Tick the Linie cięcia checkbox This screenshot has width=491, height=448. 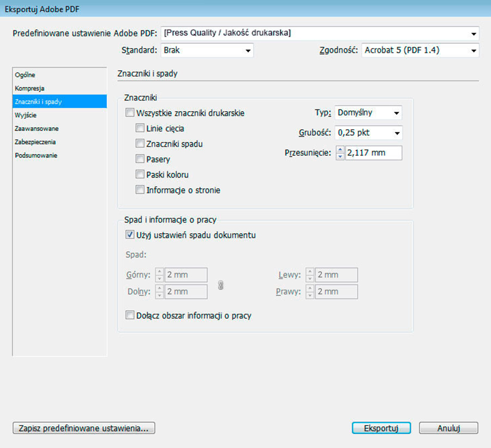[140, 128]
